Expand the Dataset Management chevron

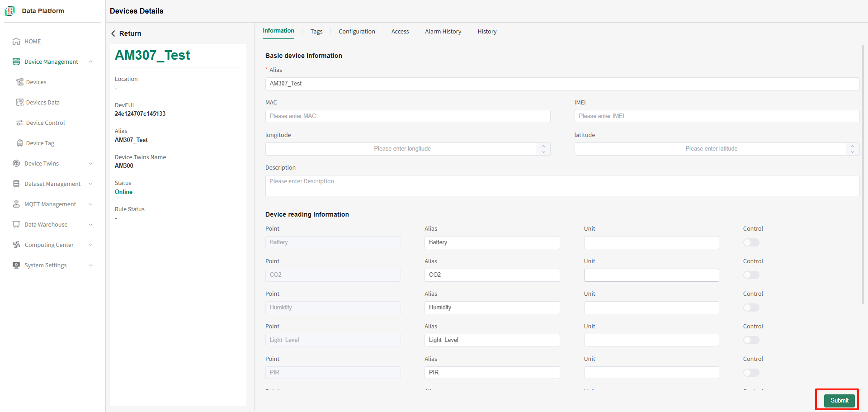(90, 184)
